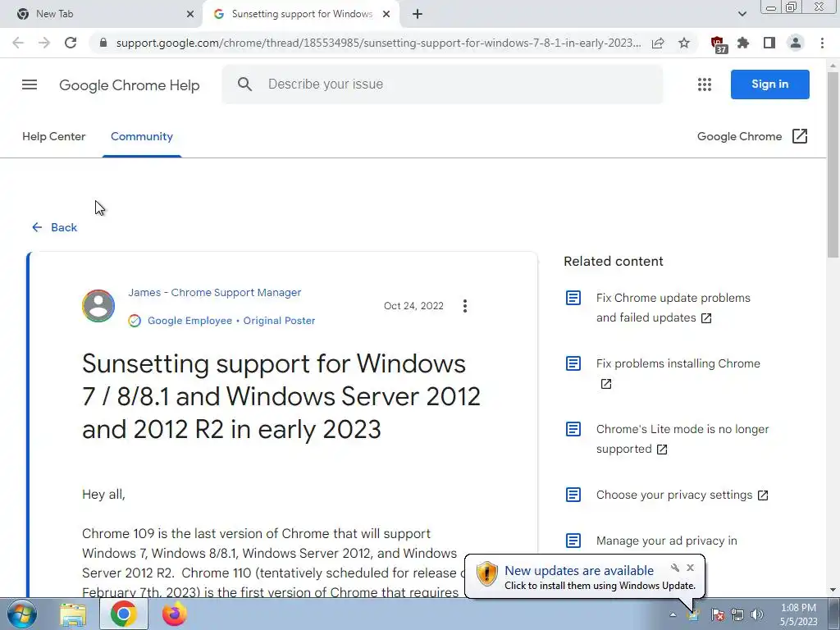Open Manage your ad privacy article
Viewport: 840px width, 630px height.
tap(666, 541)
